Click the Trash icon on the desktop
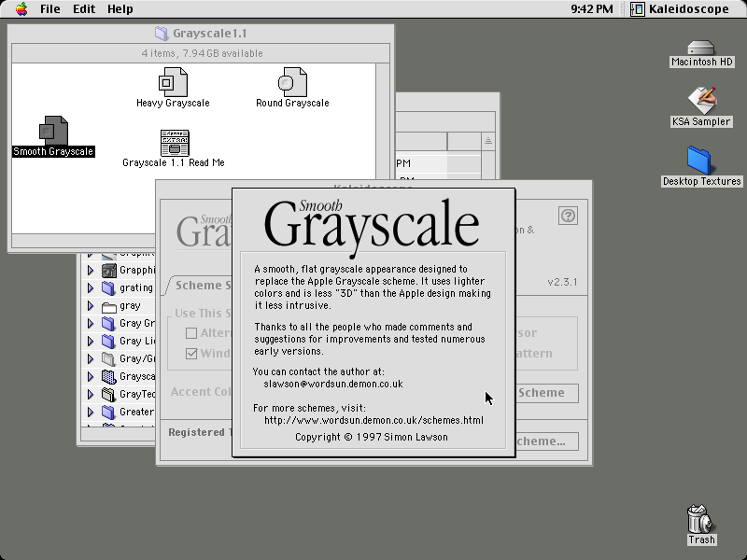This screenshot has width=747, height=560. [x=699, y=519]
